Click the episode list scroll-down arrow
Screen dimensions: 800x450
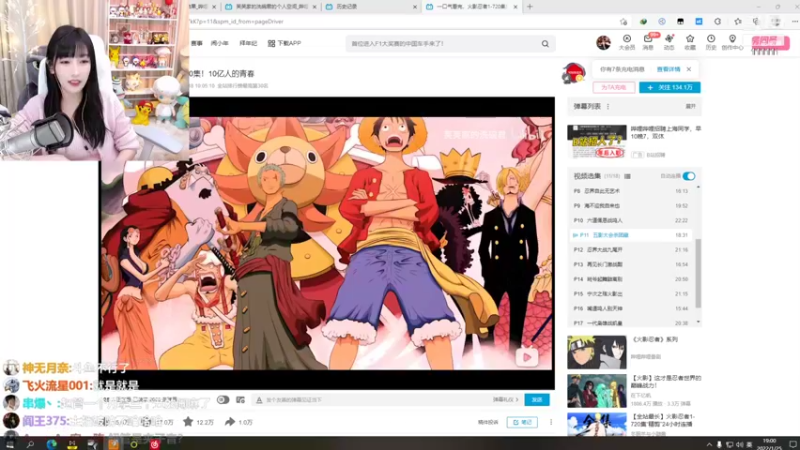click(x=698, y=322)
